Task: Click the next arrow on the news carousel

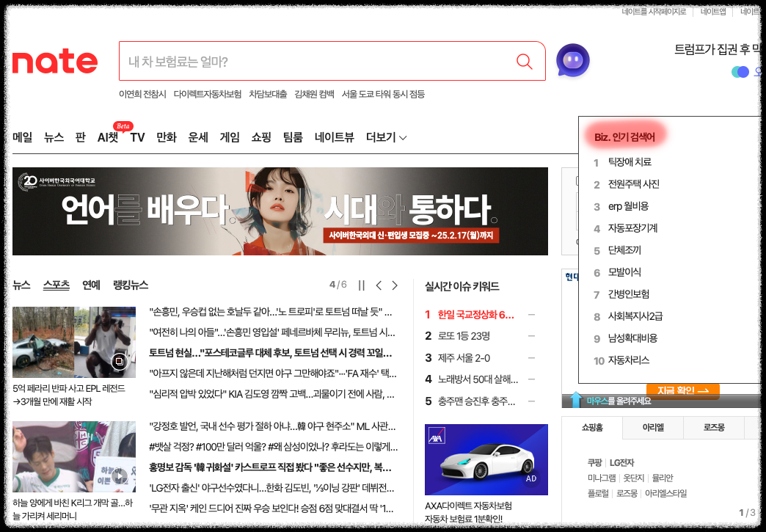Action: click(x=395, y=285)
